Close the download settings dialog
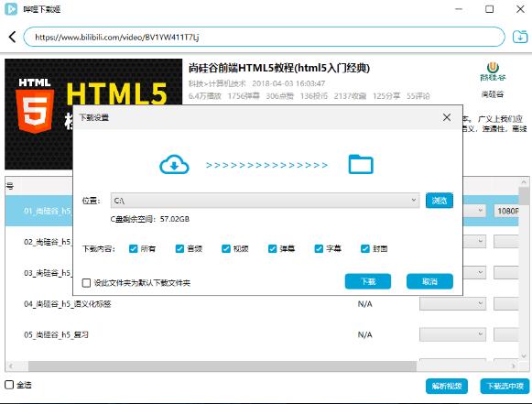The width and height of the screenshot is (532, 404). 447,117
